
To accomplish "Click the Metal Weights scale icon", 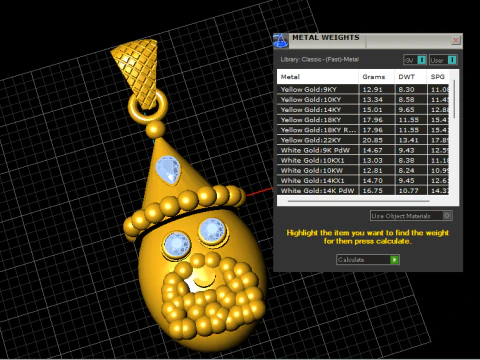I will click(281, 41).
